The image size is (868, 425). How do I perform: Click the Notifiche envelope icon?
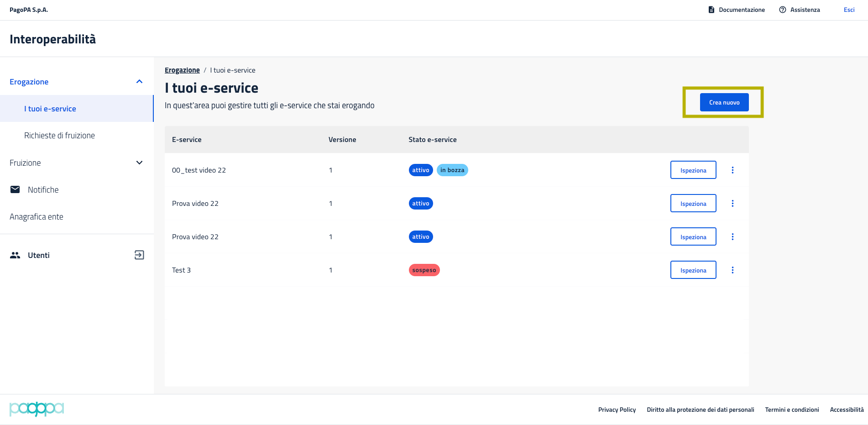click(x=15, y=189)
